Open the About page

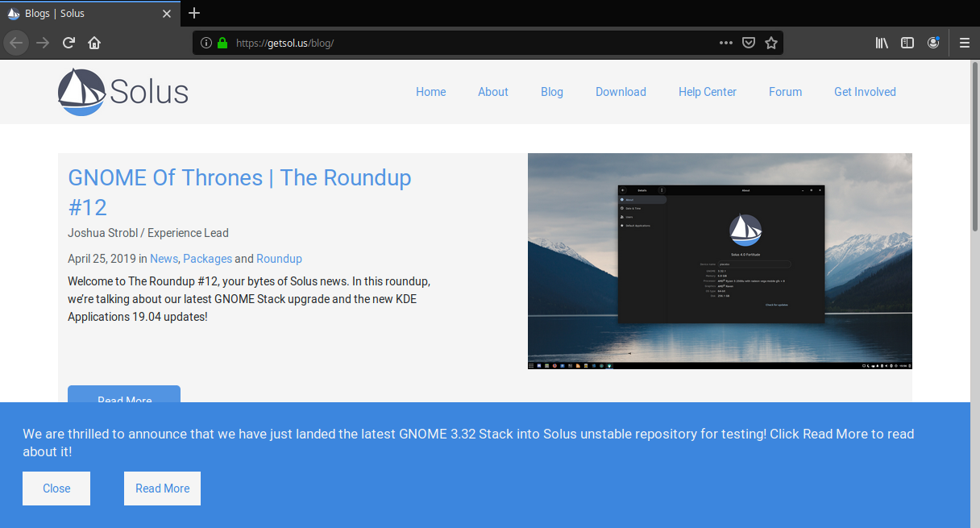493,92
